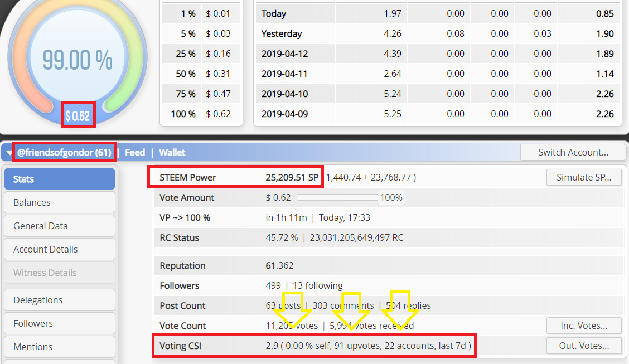Click the Today row label
Image resolution: width=629 pixels, height=364 pixels.
pos(274,13)
